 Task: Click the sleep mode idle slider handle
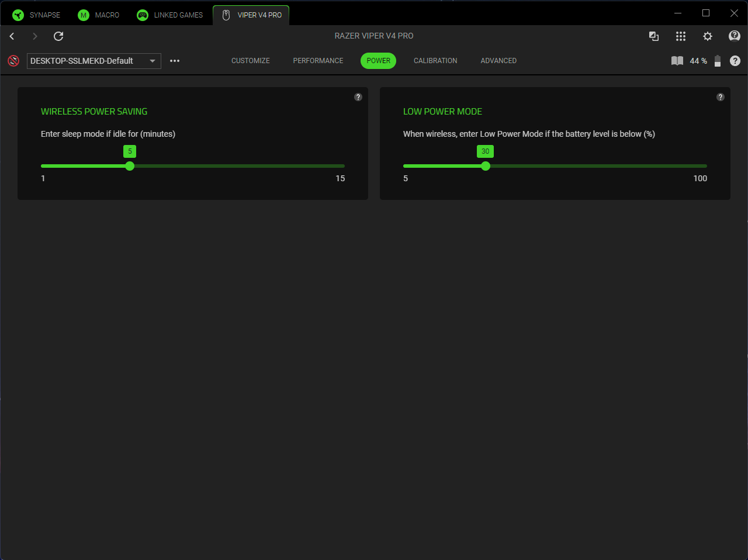point(130,166)
